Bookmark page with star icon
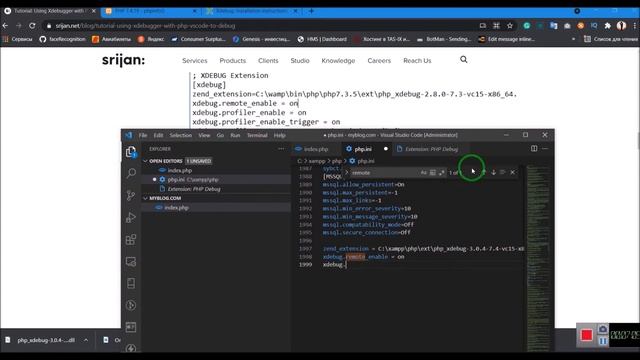Image resolution: width=640 pixels, height=360 pixels. pyautogui.click(x=510, y=26)
